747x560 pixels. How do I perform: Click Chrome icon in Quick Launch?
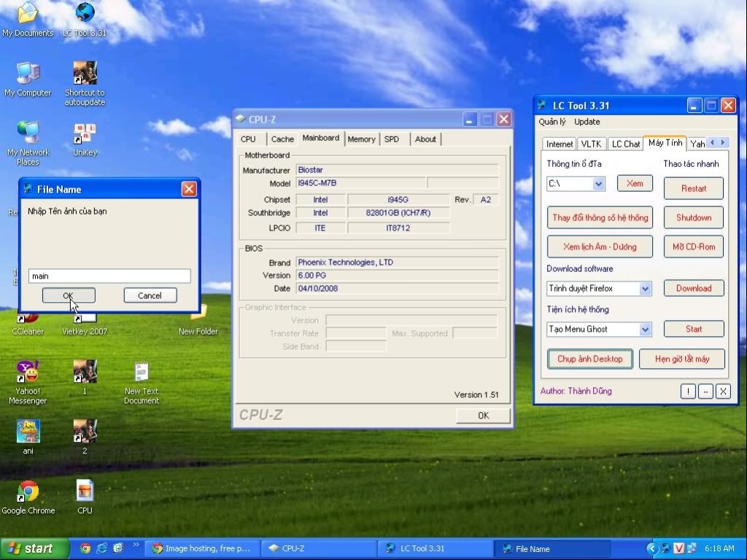coord(86,548)
